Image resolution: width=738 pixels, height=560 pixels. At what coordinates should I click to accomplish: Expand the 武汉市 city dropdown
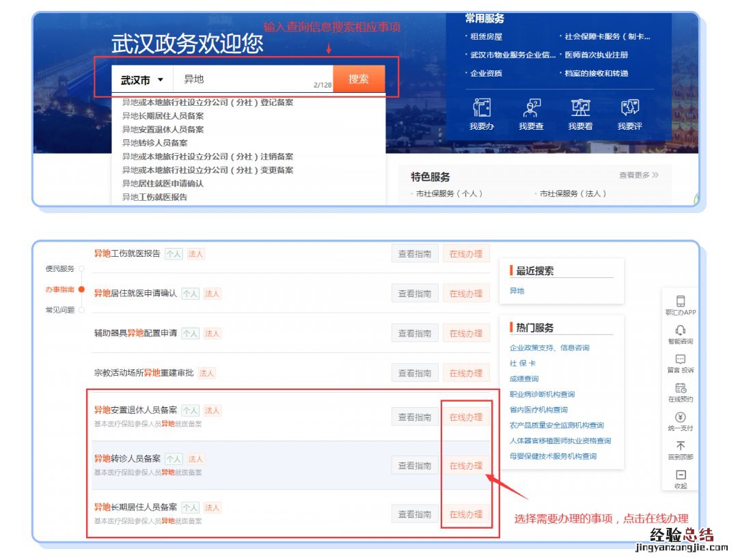coord(142,80)
